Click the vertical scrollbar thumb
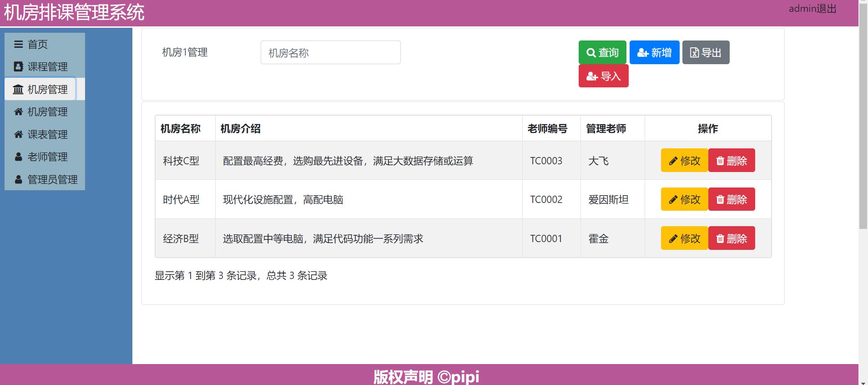This screenshot has height=385, width=868. [863, 116]
